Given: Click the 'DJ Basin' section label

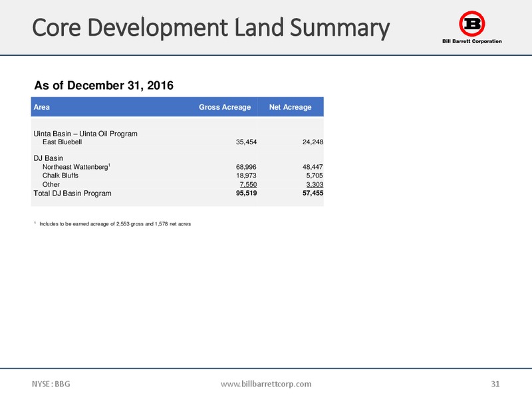Looking at the screenshot, I should point(48,158).
